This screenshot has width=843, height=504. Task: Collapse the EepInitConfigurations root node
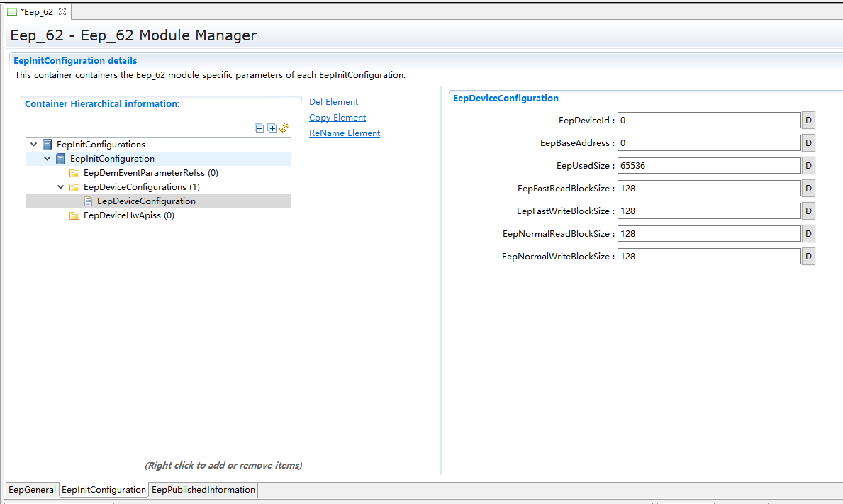click(x=34, y=145)
